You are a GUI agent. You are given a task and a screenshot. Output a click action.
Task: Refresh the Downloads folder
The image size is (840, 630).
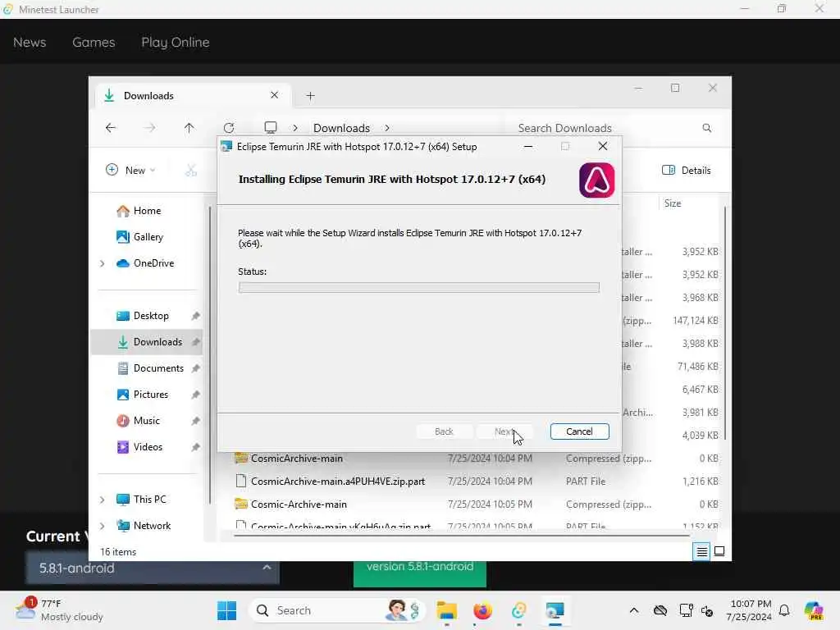229,127
